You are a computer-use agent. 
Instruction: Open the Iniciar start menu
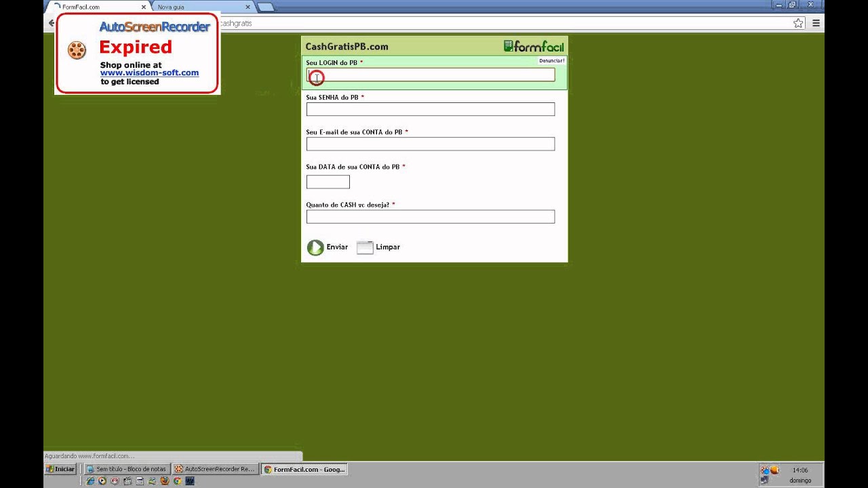pos(60,469)
